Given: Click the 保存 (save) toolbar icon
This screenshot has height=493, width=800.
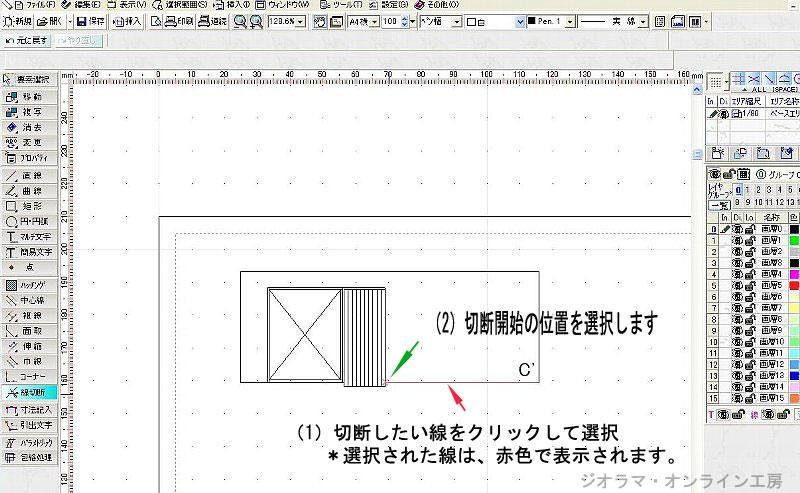Looking at the screenshot, I should click(89, 21).
